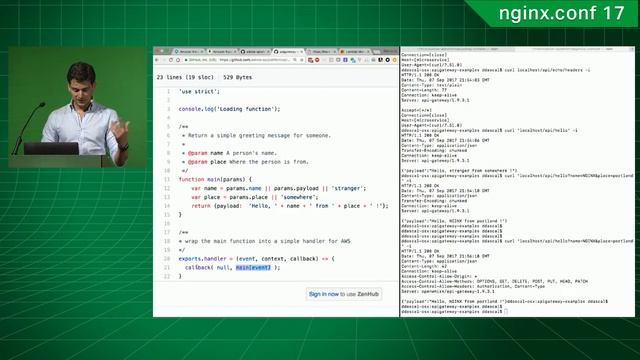Click "@param place Where the person is from" comment
This screenshot has height=360, width=640.
(248, 162)
